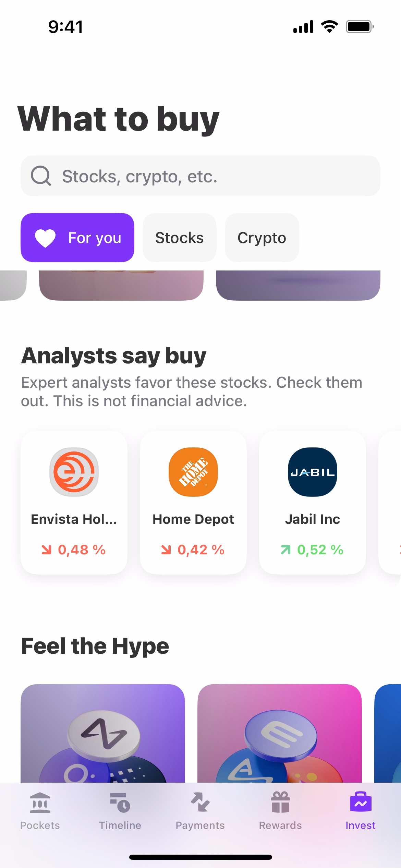
Task: Tap the pinkish banner card below filters
Action: pos(121,285)
